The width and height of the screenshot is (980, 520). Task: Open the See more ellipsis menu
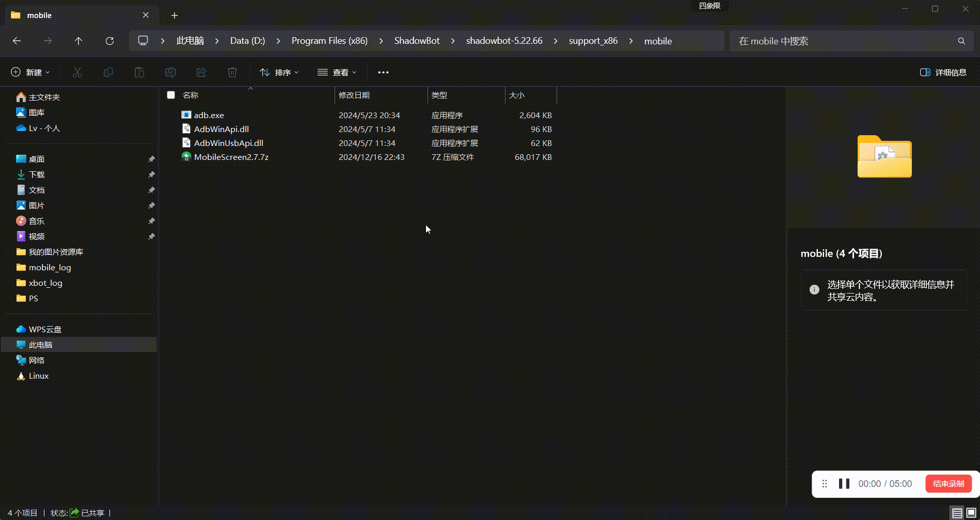[383, 72]
